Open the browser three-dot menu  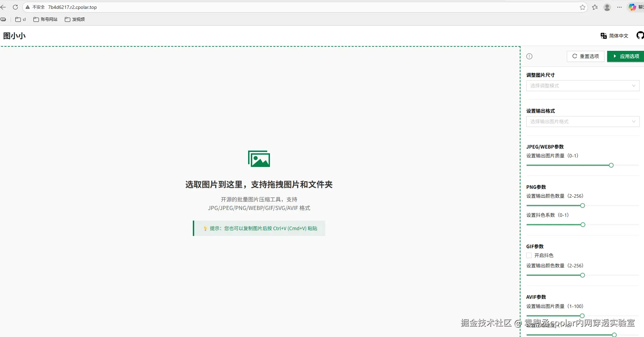(x=619, y=7)
